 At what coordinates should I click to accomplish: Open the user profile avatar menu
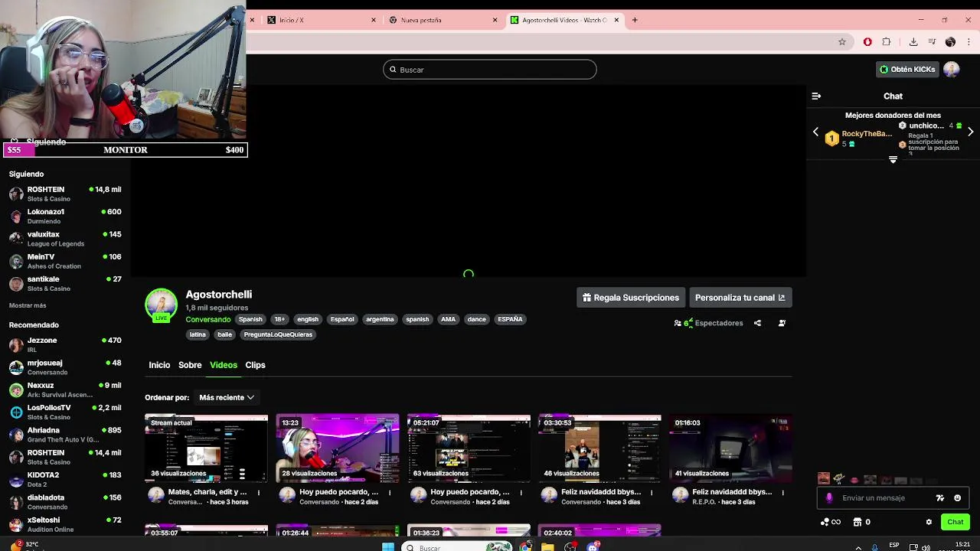[x=952, y=70]
